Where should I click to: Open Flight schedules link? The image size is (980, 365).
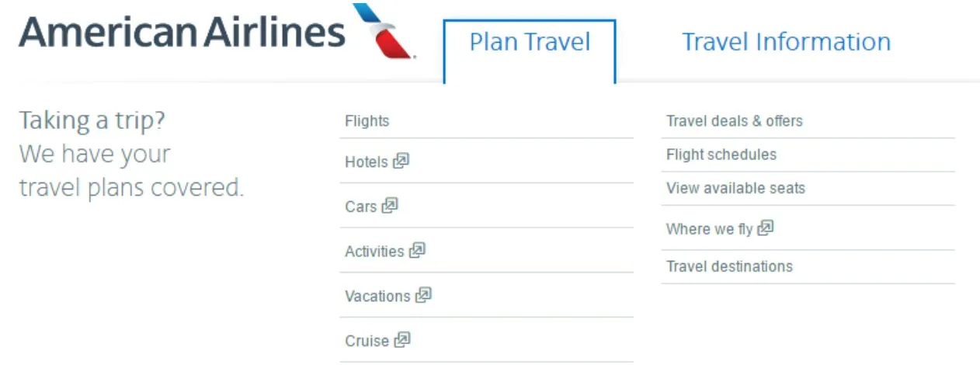click(721, 155)
